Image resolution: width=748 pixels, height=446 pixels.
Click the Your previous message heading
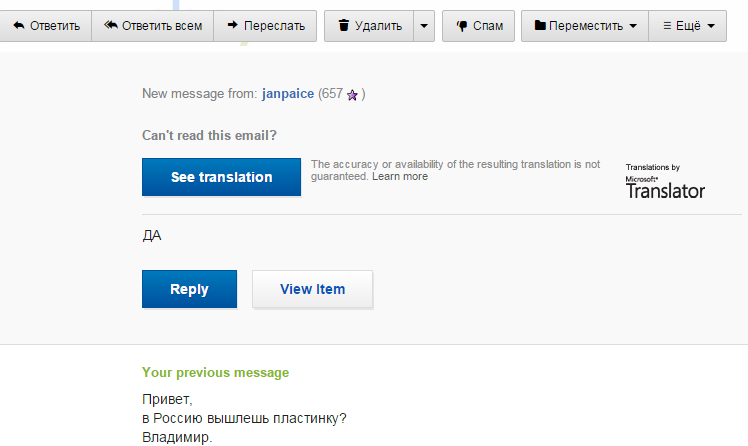tap(215, 372)
